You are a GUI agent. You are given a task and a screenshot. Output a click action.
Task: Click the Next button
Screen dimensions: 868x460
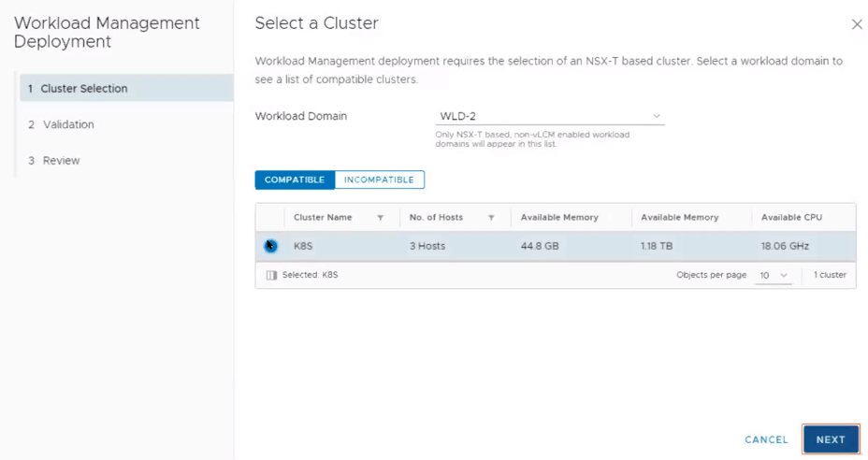(x=830, y=439)
